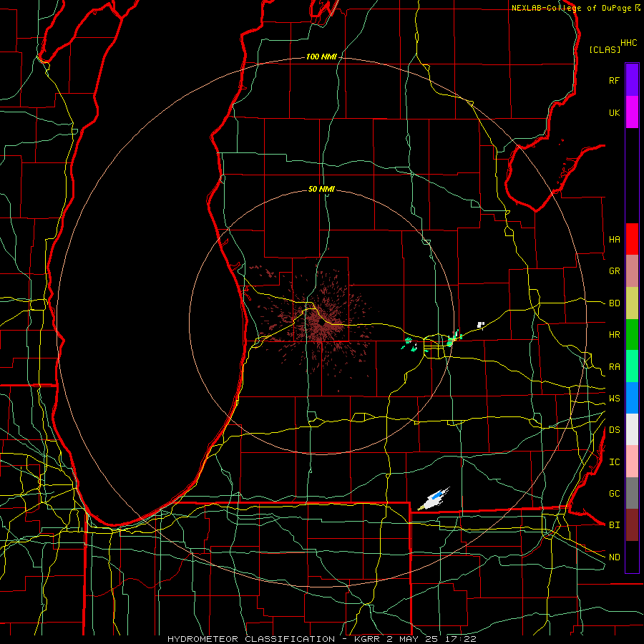The height and width of the screenshot is (644, 644).
Task: Click the 100 NMI range ring label
Action: 321,57
